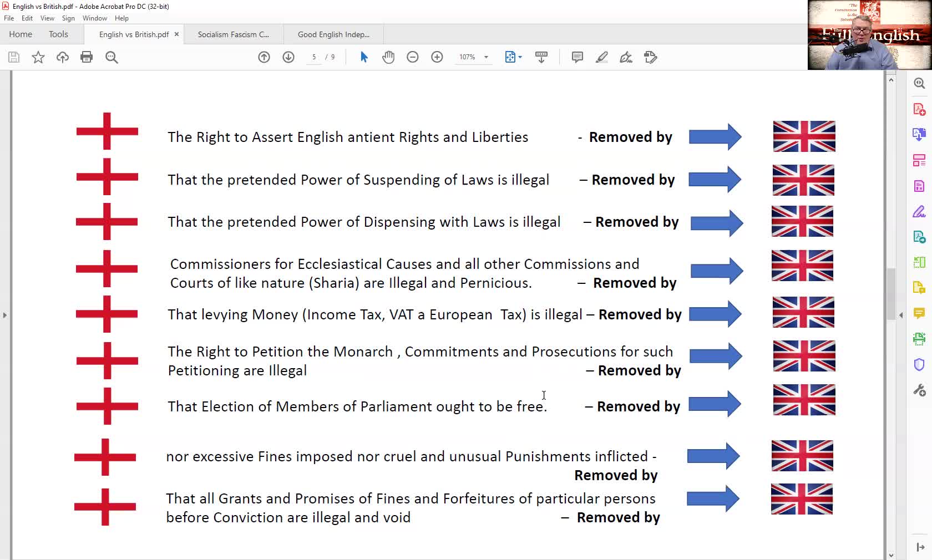Open the Comment tool in right pane
The image size is (932, 560).
(919, 313)
